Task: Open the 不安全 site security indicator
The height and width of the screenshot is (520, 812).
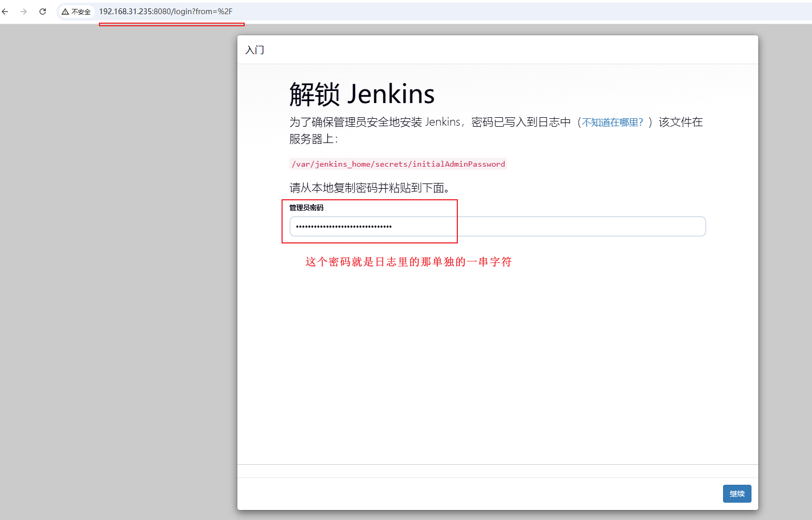Action: (x=76, y=12)
